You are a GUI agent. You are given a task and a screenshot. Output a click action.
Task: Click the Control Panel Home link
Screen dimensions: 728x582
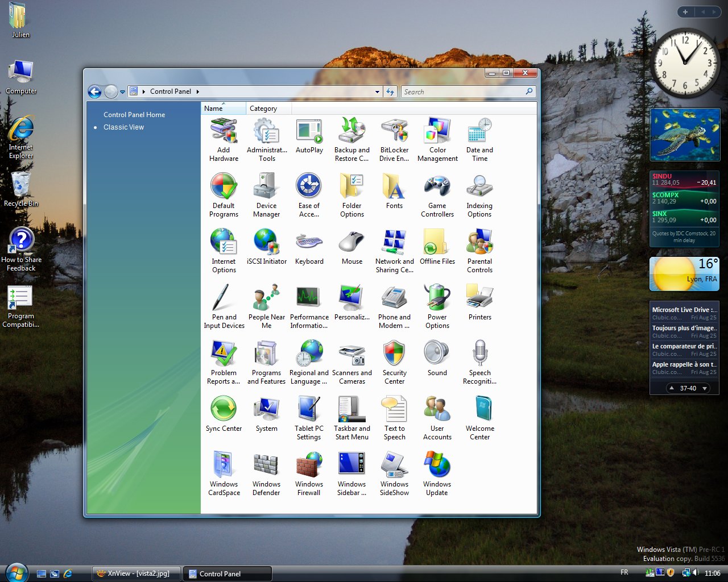pyautogui.click(x=134, y=115)
